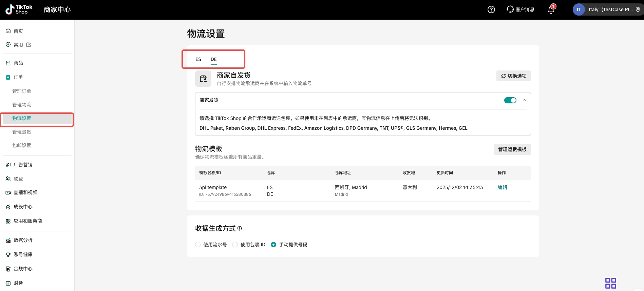The image size is (644, 291).
Task: Toggle the 商家发货 switch off
Action: click(x=510, y=100)
